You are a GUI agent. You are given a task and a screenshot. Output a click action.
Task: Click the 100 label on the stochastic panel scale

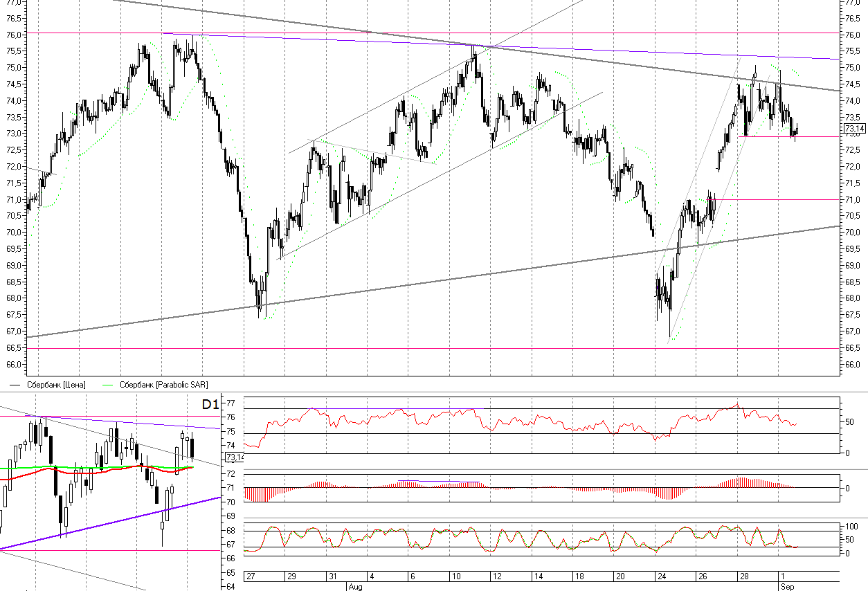tap(851, 527)
